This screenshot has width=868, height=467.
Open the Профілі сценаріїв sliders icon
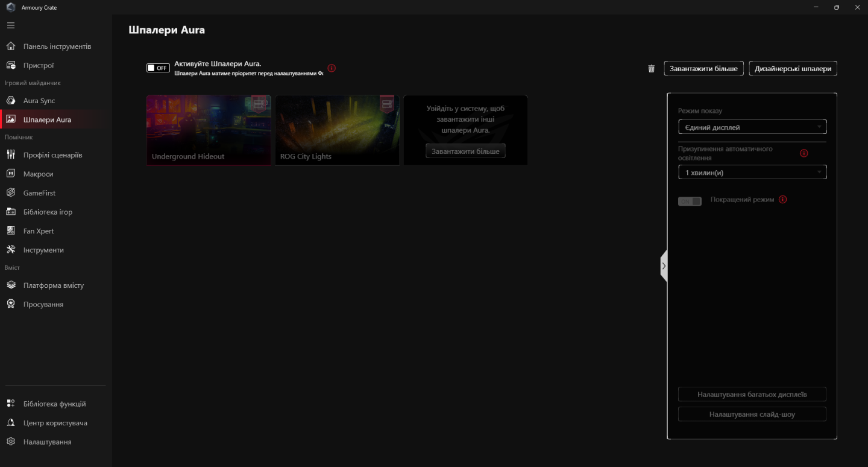click(11, 155)
